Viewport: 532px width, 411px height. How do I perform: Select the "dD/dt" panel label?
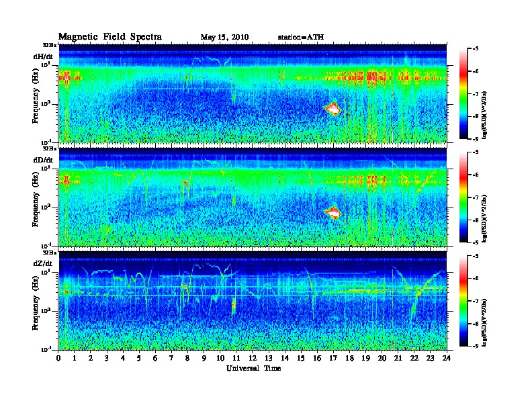click(43, 160)
